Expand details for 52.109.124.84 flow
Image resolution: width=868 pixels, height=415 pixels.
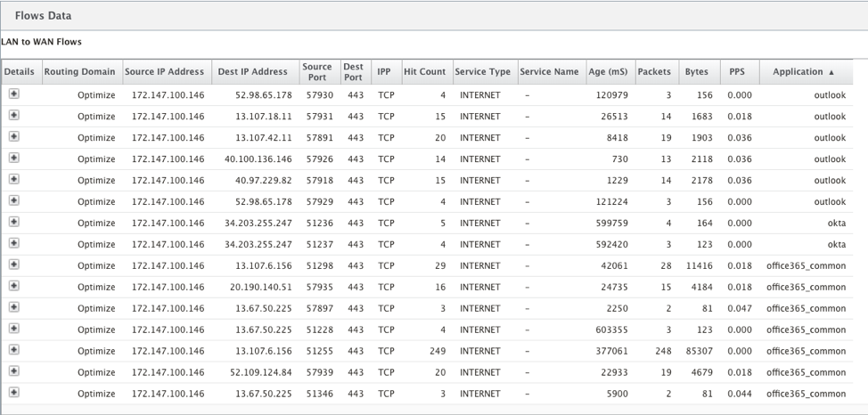[14, 370]
